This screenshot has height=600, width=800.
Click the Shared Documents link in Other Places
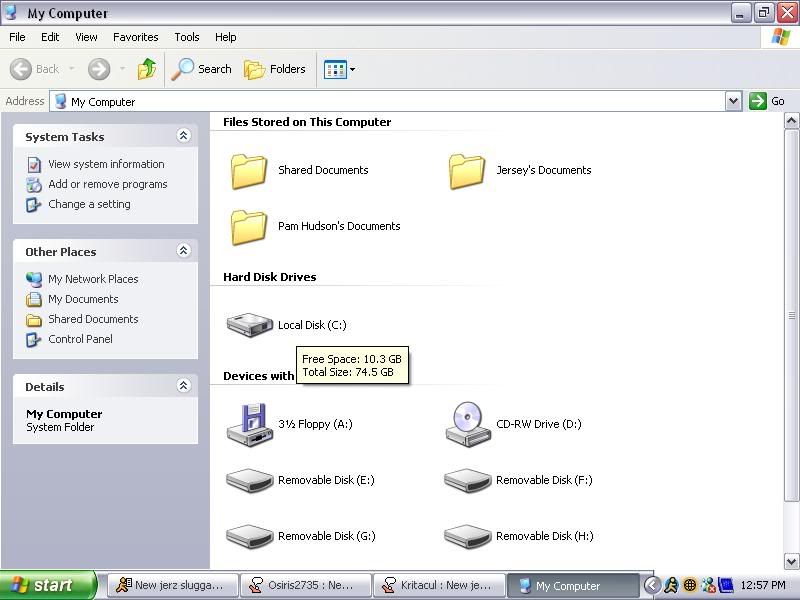pyautogui.click(x=93, y=319)
